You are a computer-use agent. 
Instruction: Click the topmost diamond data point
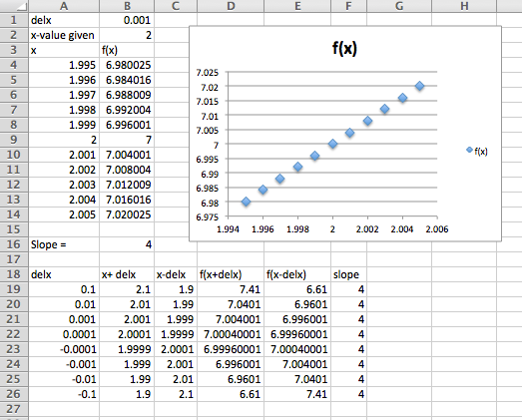420,86
